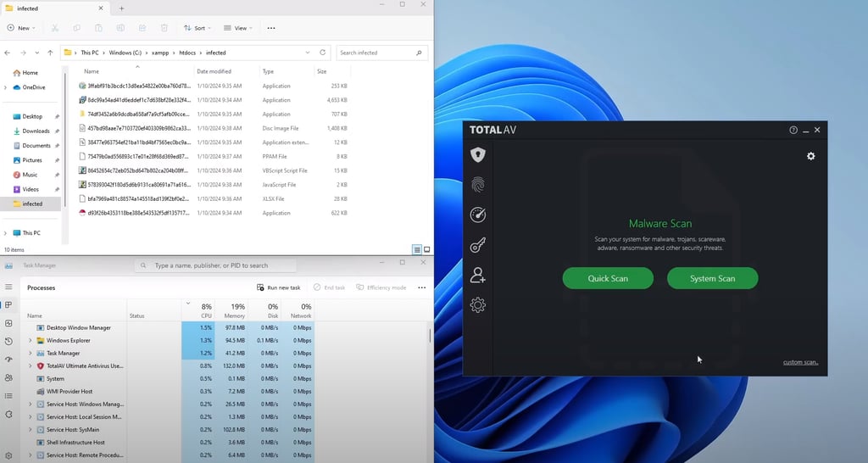Open Task Manager Startup apps icon
Screen dimensions: 868x463
(x=8, y=360)
